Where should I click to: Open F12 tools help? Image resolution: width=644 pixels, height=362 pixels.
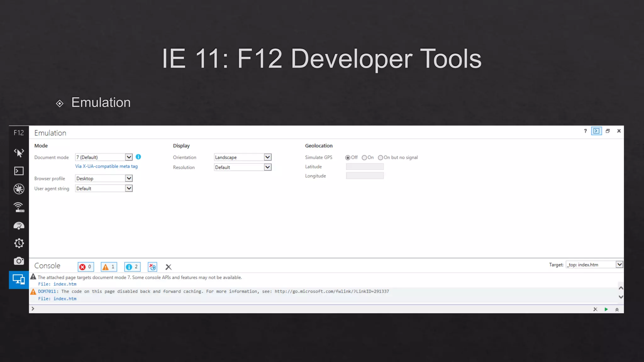point(585,131)
